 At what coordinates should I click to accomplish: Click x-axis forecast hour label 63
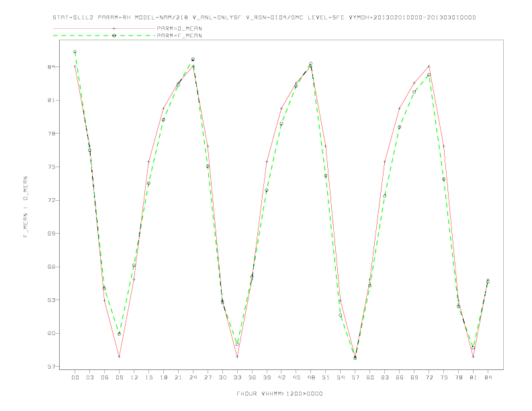[385, 377]
